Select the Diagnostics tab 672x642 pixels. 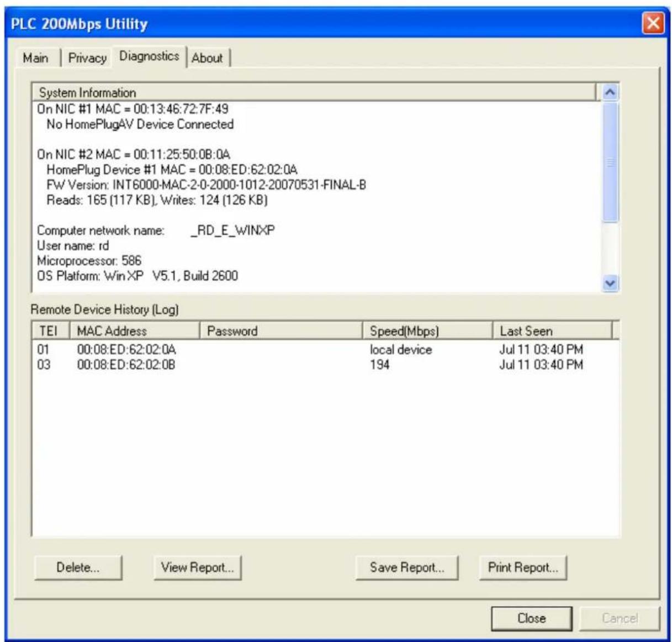(x=149, y=56)
